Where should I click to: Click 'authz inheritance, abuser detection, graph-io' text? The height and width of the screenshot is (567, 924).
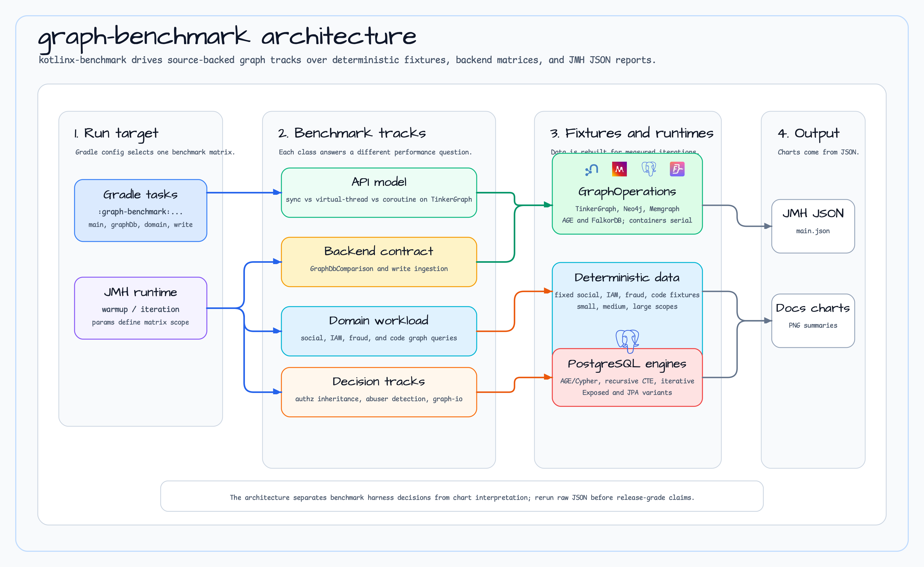tap(379, 399)
